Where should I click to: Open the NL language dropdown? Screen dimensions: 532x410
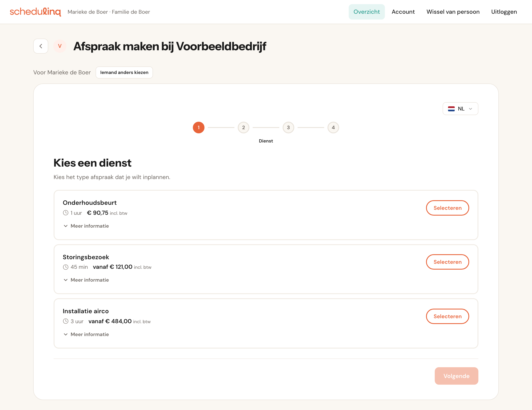click(460, 109)
